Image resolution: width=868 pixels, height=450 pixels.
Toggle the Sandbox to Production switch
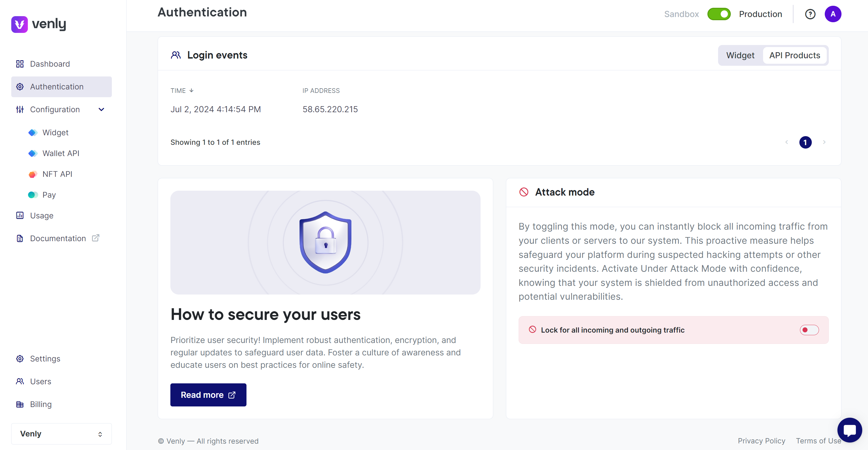click(x=718, y=13)
